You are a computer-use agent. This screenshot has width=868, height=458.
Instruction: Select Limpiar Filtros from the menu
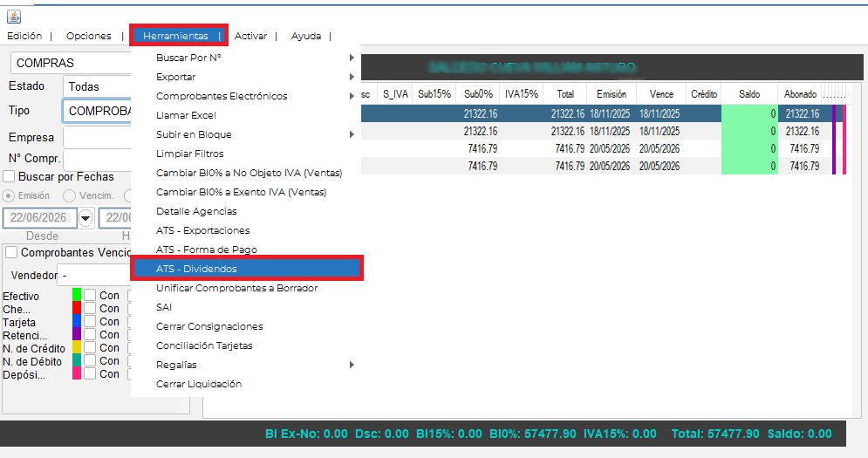190,154
